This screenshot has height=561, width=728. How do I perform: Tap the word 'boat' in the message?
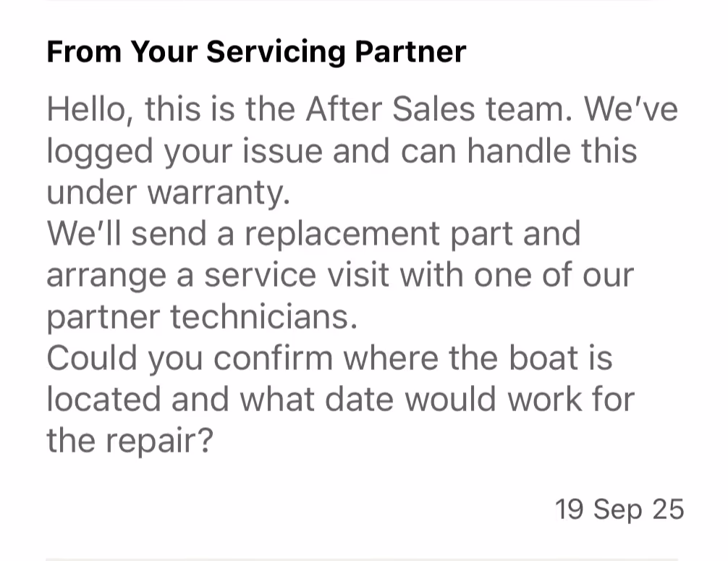pos(543,358)
